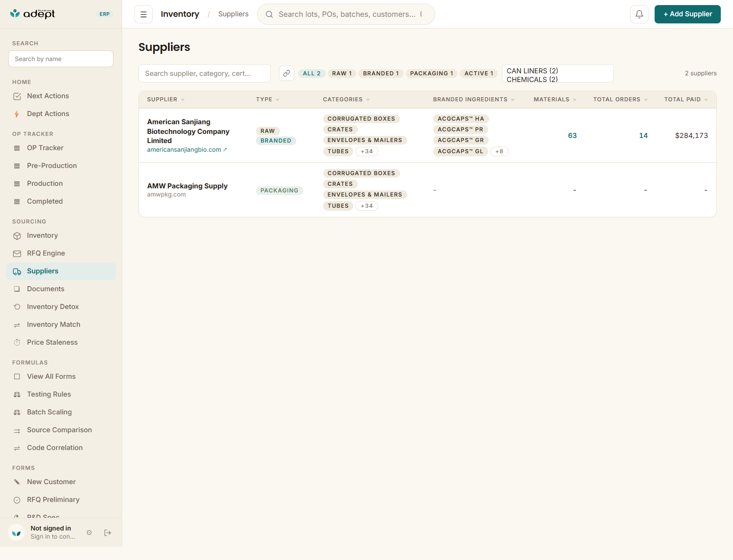Open the hamburger menu icon
The width and height of the screenshot is (733, 560).
[x=144, y=14]
